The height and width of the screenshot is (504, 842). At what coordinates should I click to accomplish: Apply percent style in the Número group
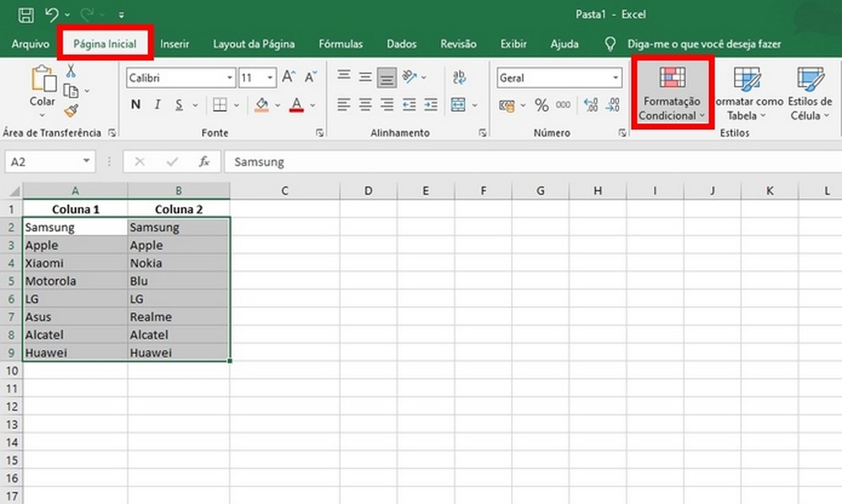[542, 105]
